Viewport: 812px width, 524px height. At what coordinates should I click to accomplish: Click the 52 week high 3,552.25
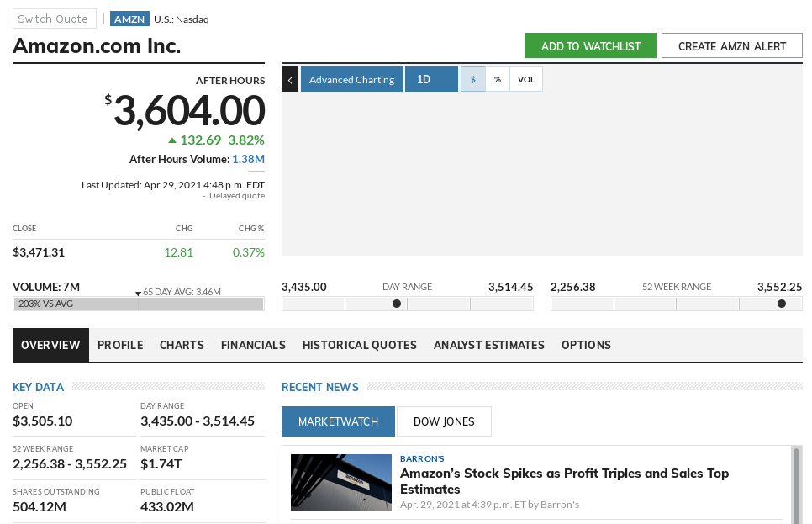pos(779,287)
